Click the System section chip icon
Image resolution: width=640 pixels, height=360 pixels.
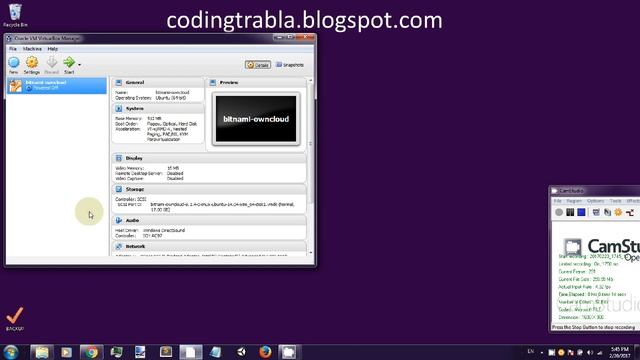pyautogui.click(x=119, y=109)
